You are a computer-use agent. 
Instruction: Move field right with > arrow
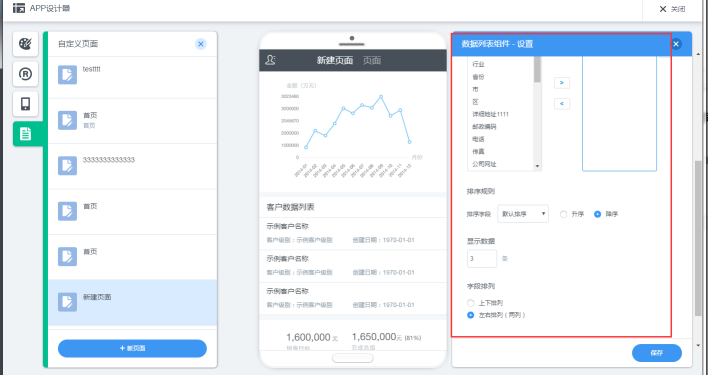pyautogui.click(x=562, y=83)
